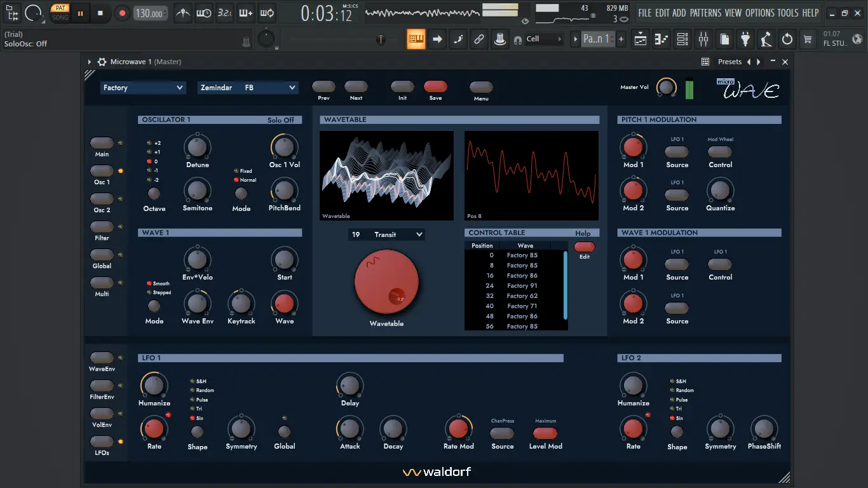The image size is (868, 488).
Task: Open the shopping cart icon
Action: [x=808, y=39]
